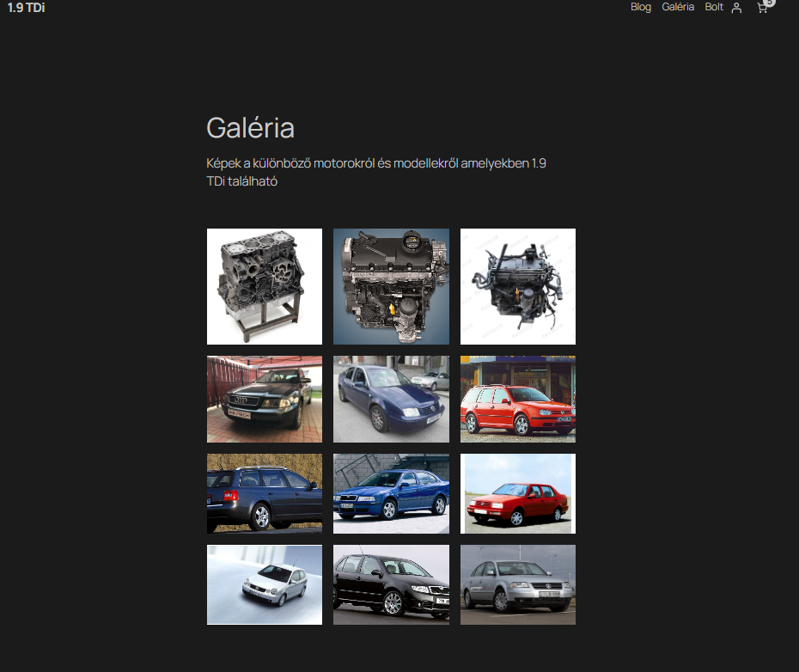
Task: Open the user account icon
Action: pyautogui.click(x=736, y=8)
